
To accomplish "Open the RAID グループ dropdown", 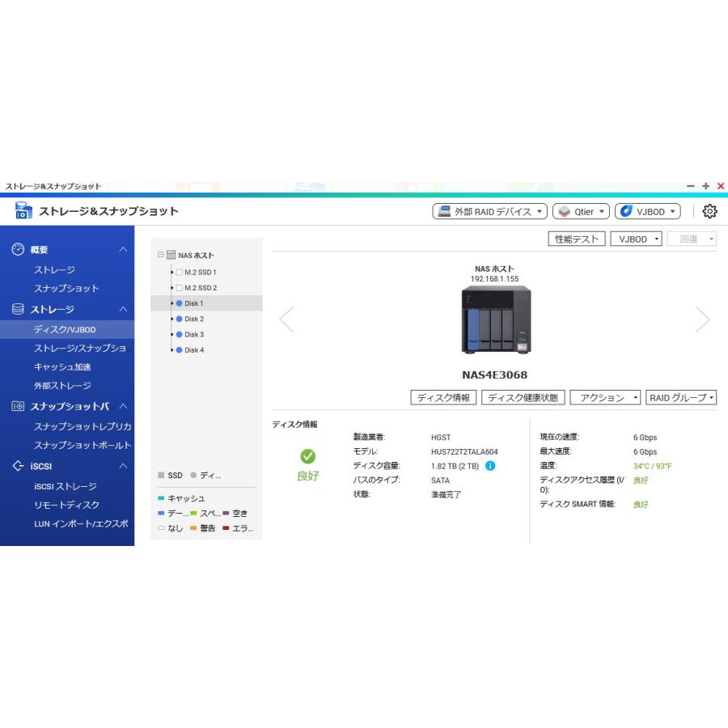I will [x=681, y=397].
